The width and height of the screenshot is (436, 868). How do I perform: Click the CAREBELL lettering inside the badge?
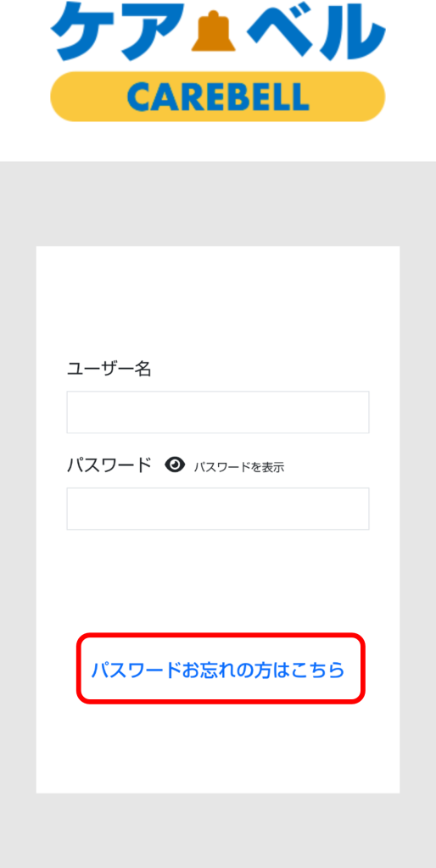click(218, 97)
